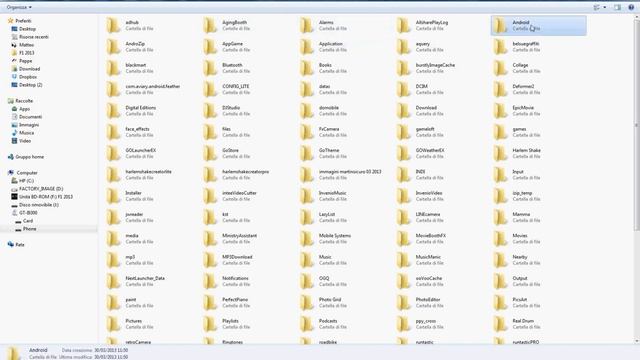The height and width of the screenshot is (360, 640).
Task: Select the EpicMovie folder icon
Action: click(500, 111)
